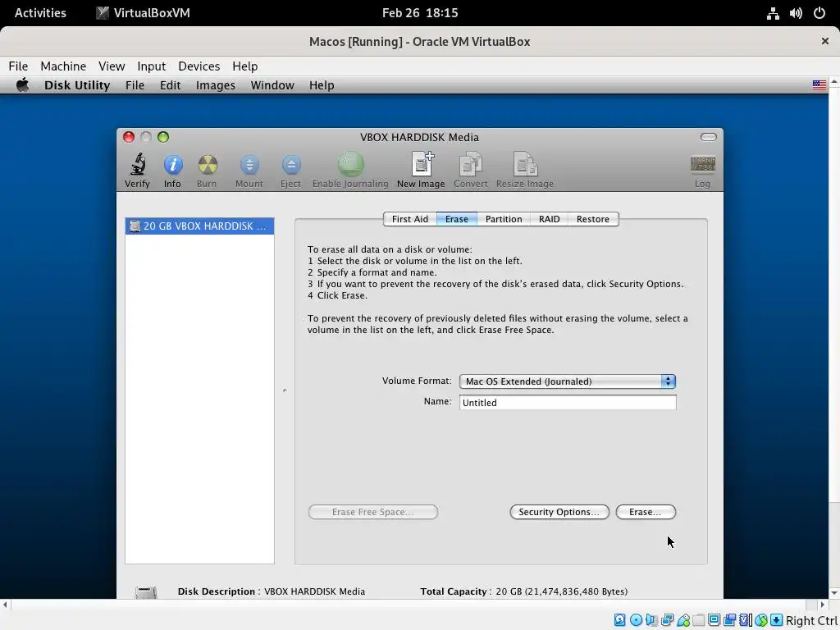Open GNOME power menu icon
The image size is (840, 630).
[x=819, y=13]
